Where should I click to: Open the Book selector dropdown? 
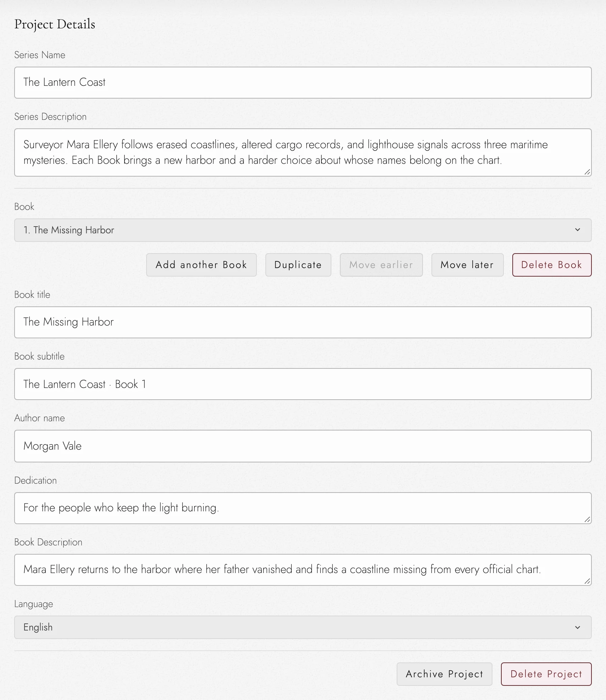coord(303,230)
